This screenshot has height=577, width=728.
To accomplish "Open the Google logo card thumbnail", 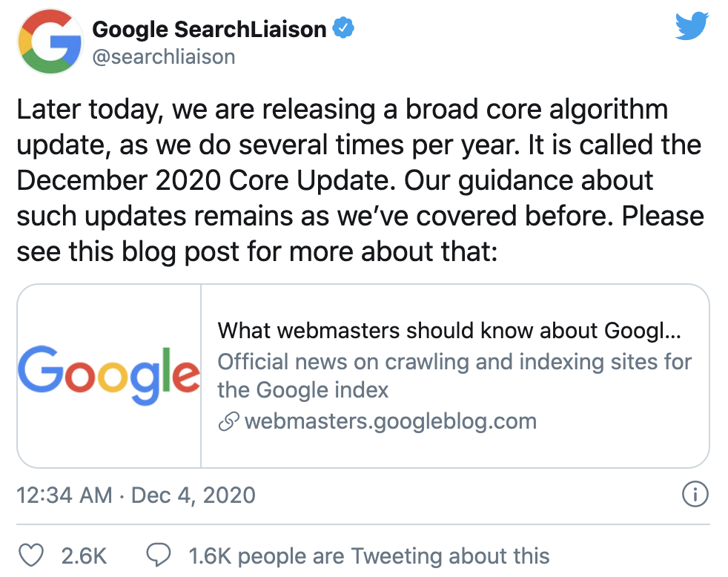I will [x=109, y=376].
